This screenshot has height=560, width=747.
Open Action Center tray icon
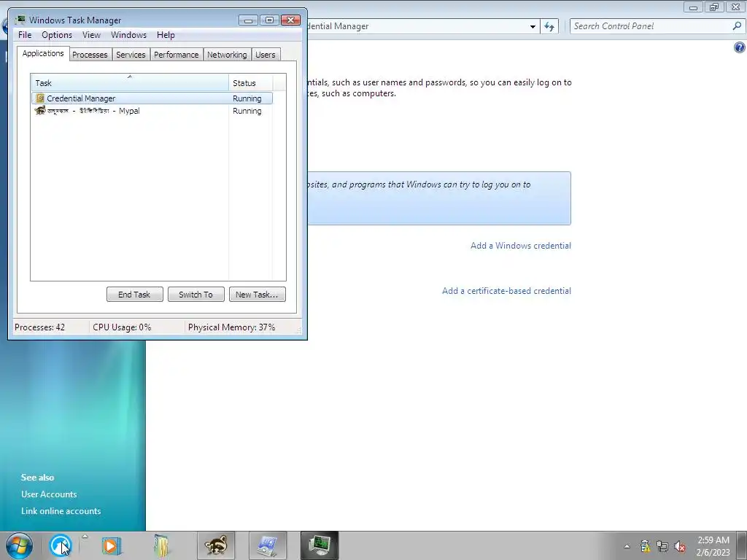[x=645, y=546]
